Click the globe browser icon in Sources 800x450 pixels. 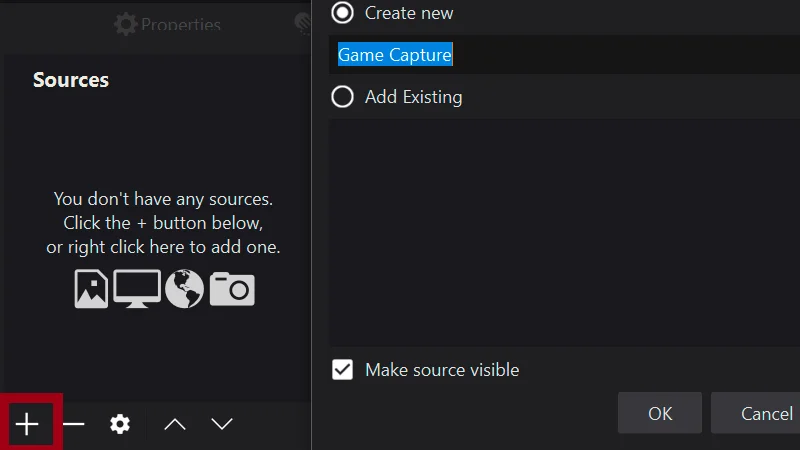184,289
